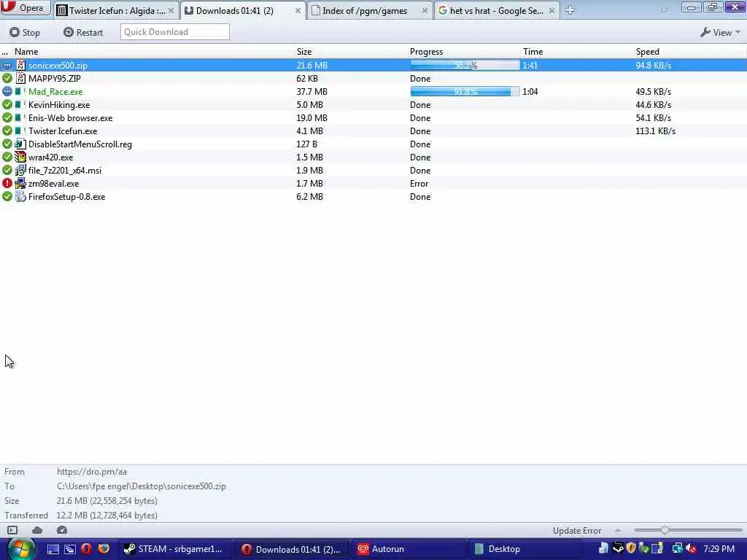Select wrar420.exe download entry
Viewport: 747px width, 560px height.
[x=373, y=157]
